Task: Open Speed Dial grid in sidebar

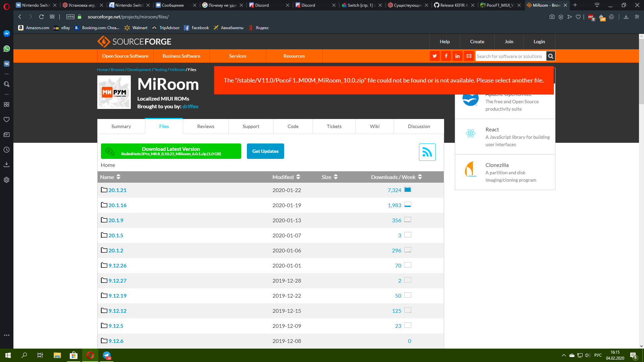Action: point(6,105)
